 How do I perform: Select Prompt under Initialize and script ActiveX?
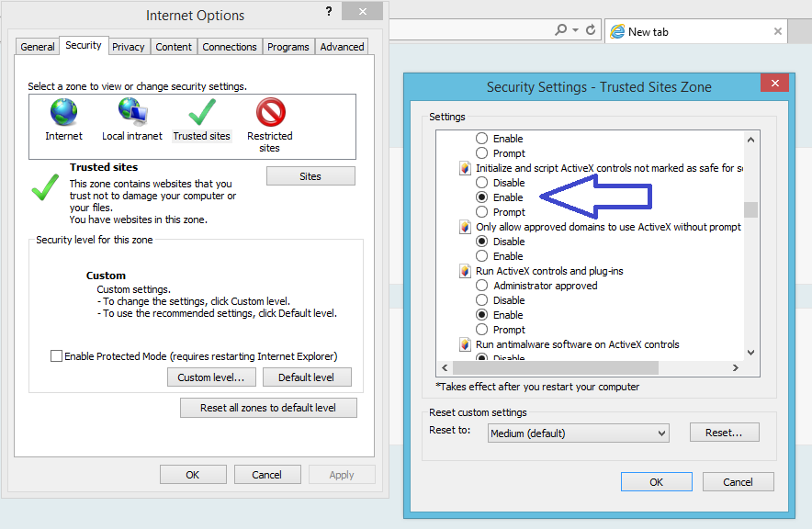point(481,212)
